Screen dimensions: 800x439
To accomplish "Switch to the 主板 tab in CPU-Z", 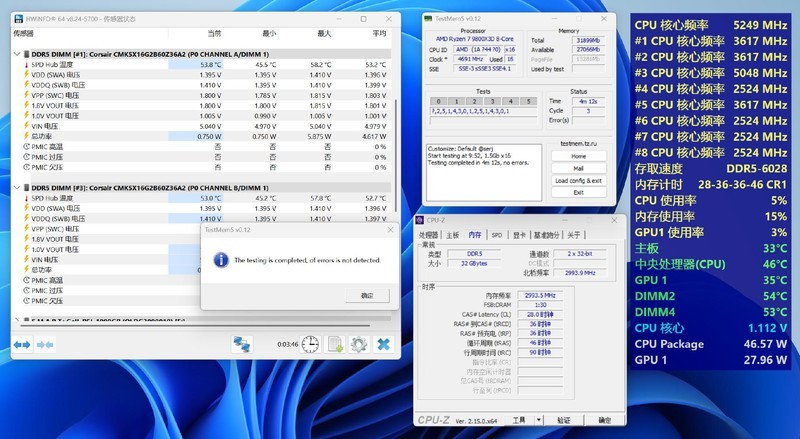I will (x=453, y=235).
